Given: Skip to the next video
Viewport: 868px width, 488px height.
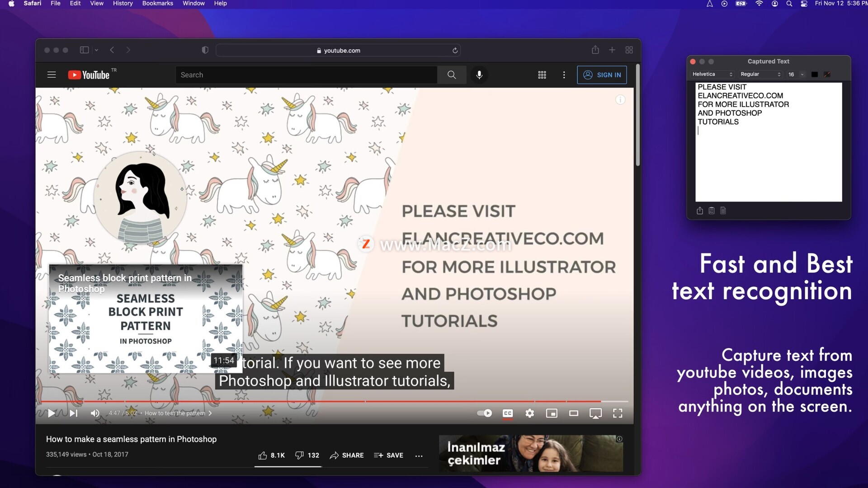Looking at the screenshot, I should (x=73, y=413).
